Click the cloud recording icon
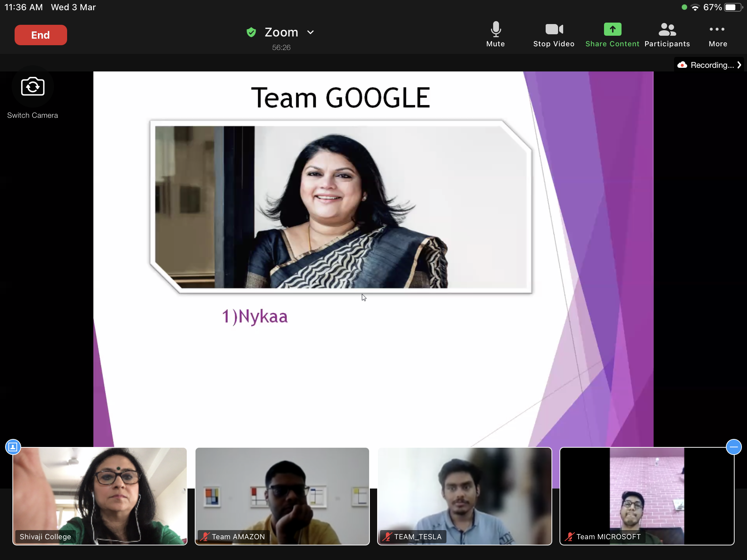This screenshot has height=560, width=747. [x=682, y=65]
